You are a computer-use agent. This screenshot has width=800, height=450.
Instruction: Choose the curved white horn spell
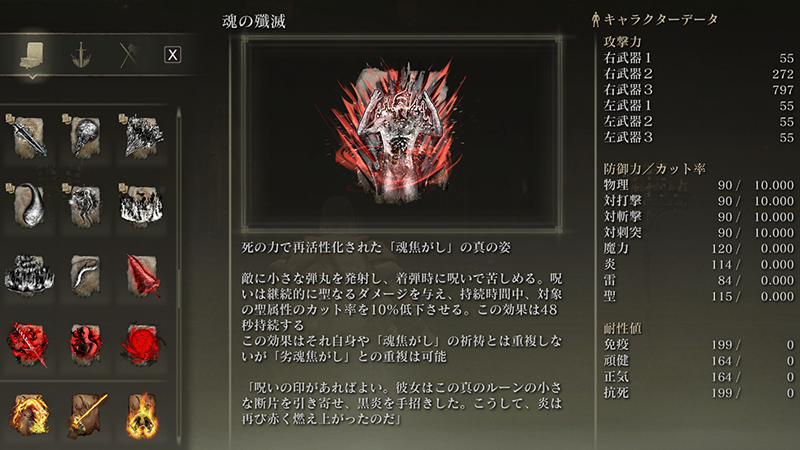point(85,276)
